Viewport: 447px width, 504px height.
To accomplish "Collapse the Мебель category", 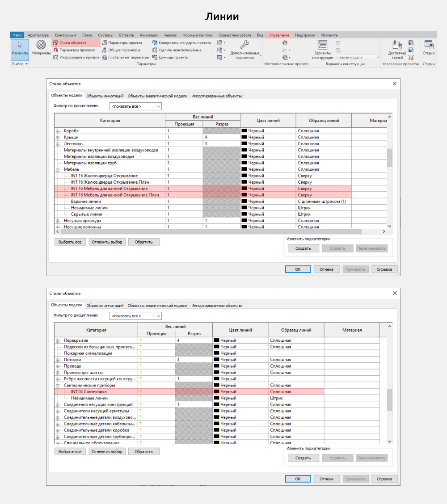I will (58, 170).
